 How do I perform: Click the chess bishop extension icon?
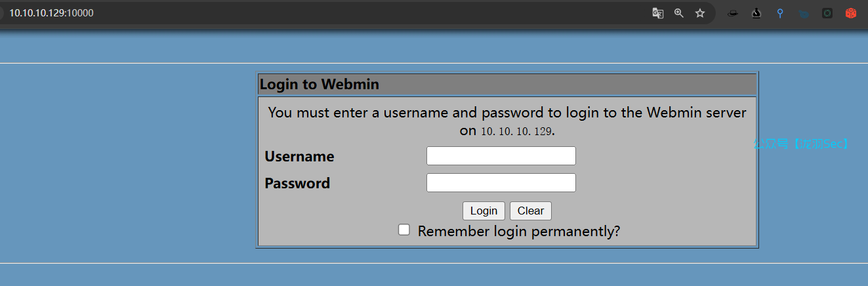click(x=756, y=13)
